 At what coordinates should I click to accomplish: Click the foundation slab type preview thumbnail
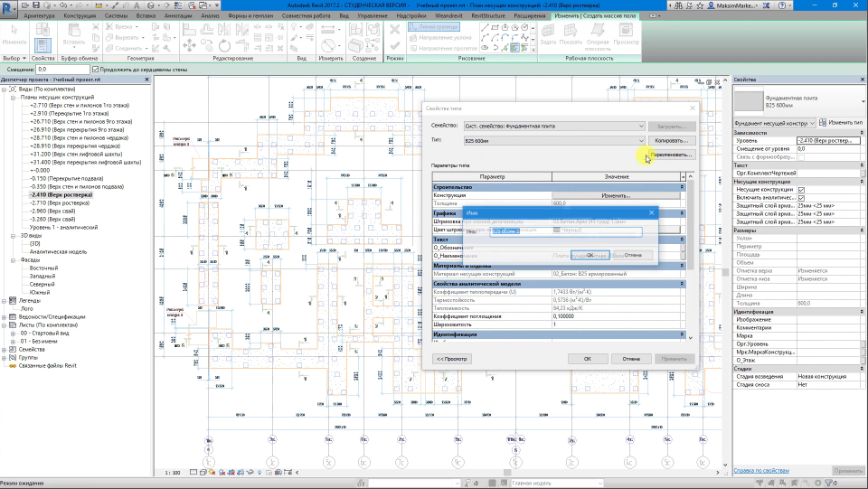coord(748,101)
